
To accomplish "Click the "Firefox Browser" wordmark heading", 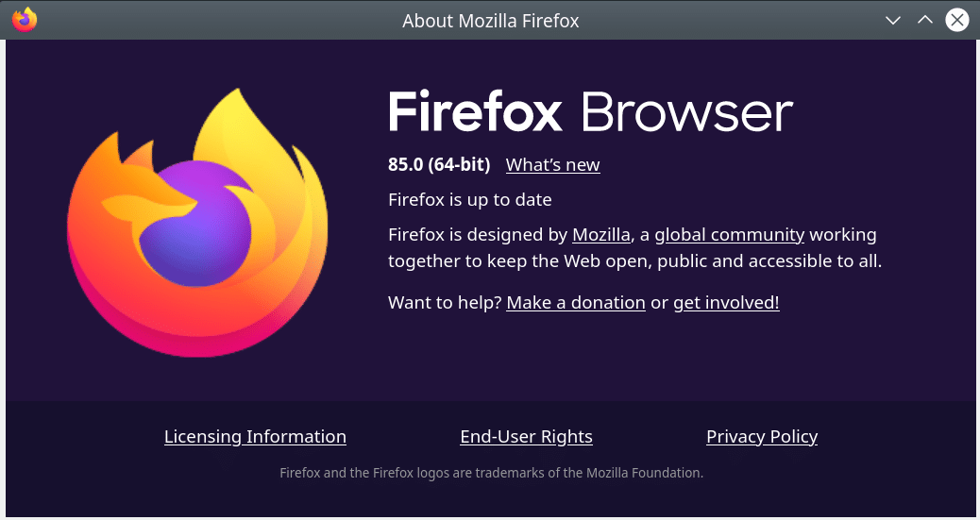I will click(590, 113).
